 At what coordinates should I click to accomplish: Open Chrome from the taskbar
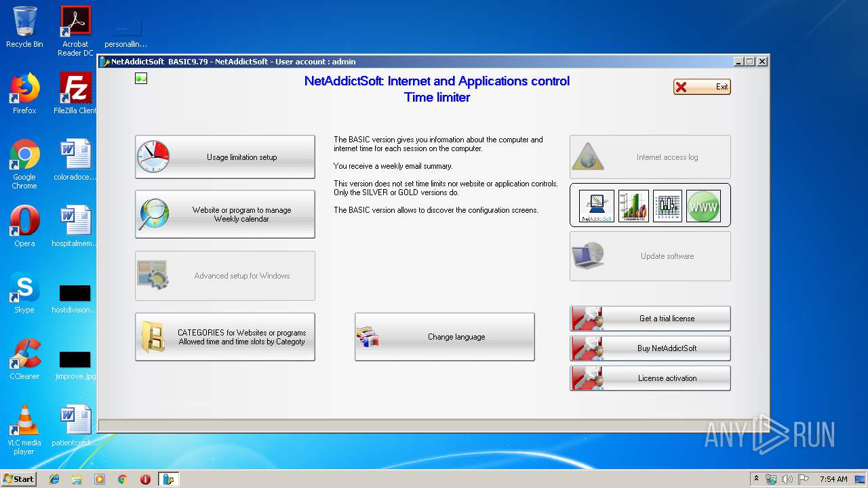[123, 479]
